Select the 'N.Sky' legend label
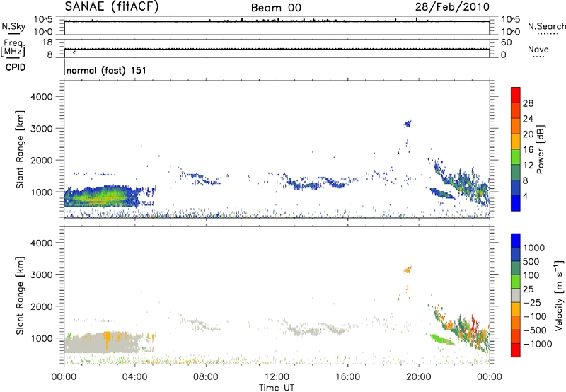The width and height of the screenshot is (566, 392). click(x=13, y=26)
